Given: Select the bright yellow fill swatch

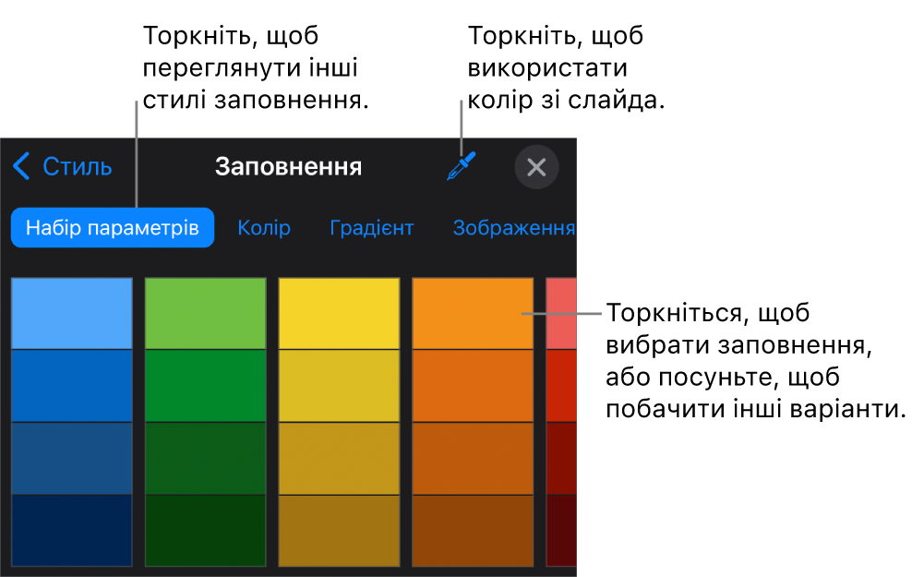Looking at the screenshot, I should coord(340,314).
